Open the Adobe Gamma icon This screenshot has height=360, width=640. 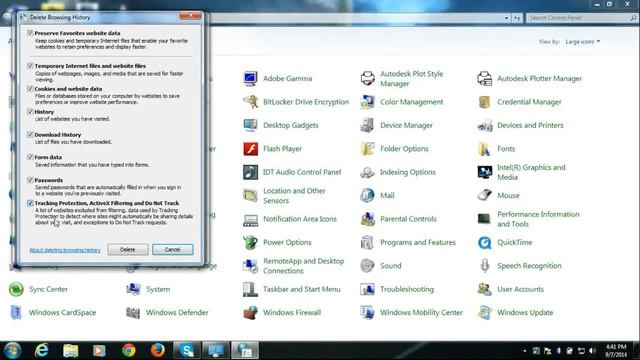click(x=250, y=78)
